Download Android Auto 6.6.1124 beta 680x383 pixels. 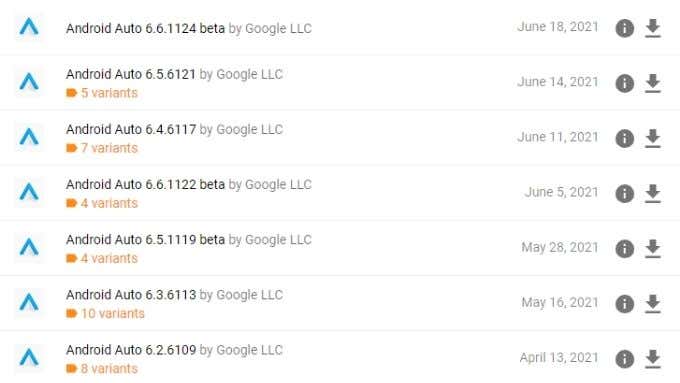(653, 28)
